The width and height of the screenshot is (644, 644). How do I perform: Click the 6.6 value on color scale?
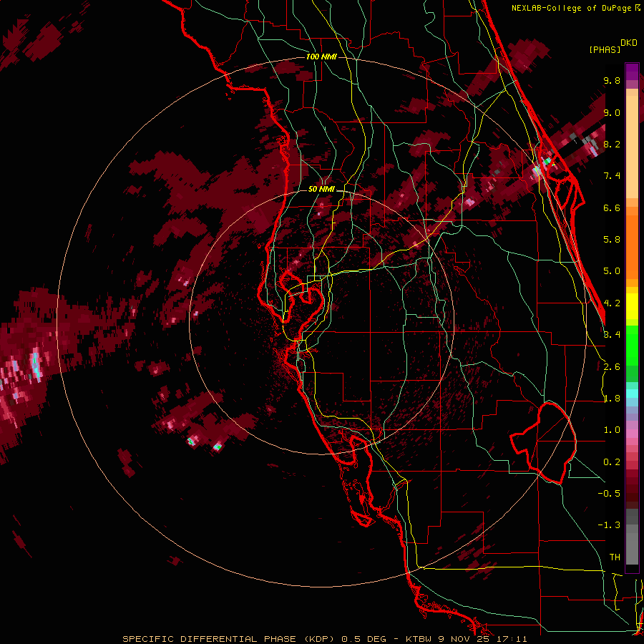(x=612, y=208)
